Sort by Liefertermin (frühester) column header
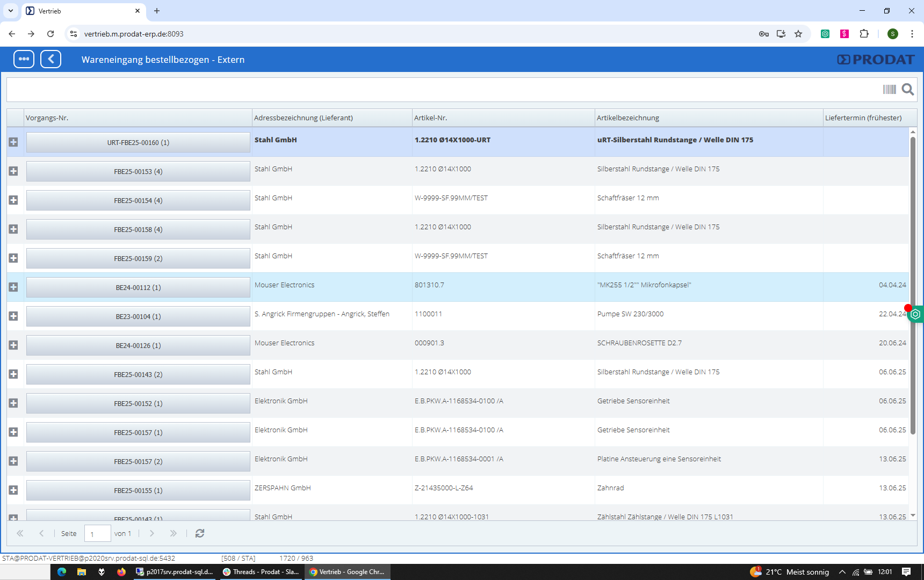 pos(865,118)
